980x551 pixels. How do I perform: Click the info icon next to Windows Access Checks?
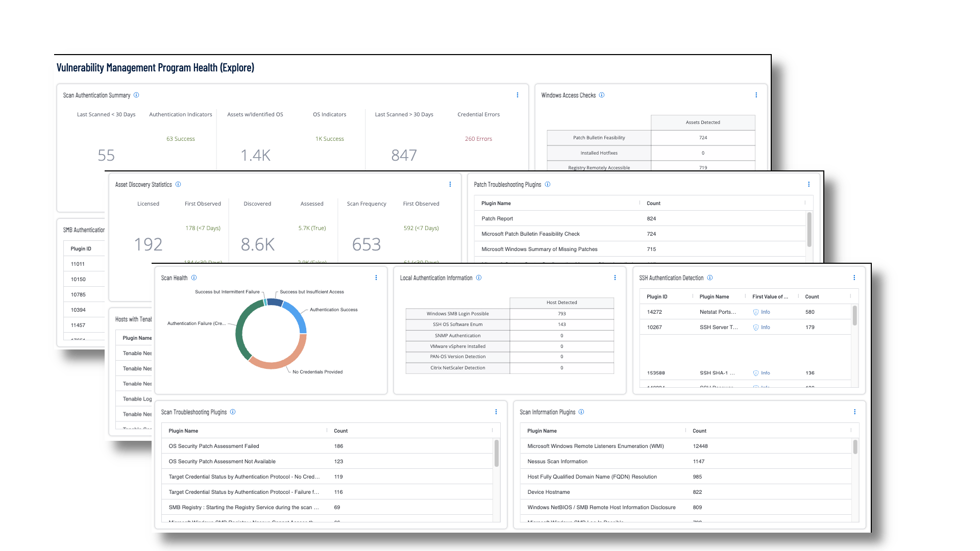(602, 95)
